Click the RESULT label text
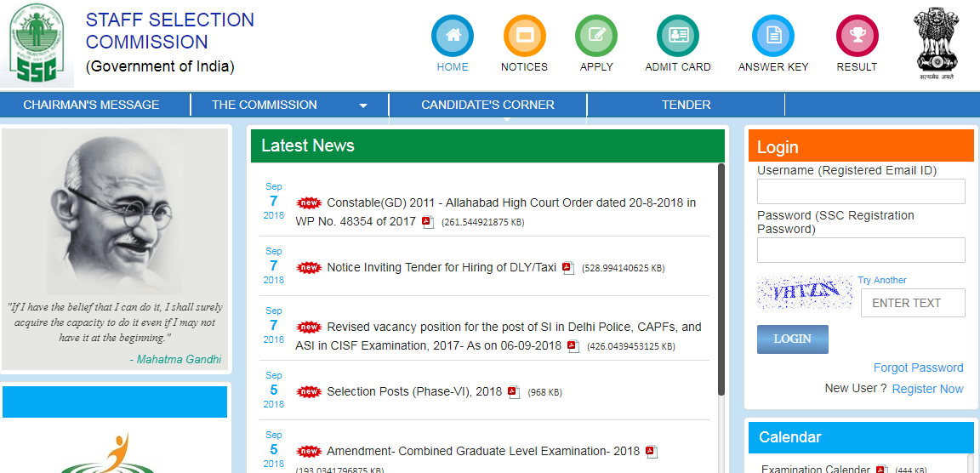 (x=857, y=67)
